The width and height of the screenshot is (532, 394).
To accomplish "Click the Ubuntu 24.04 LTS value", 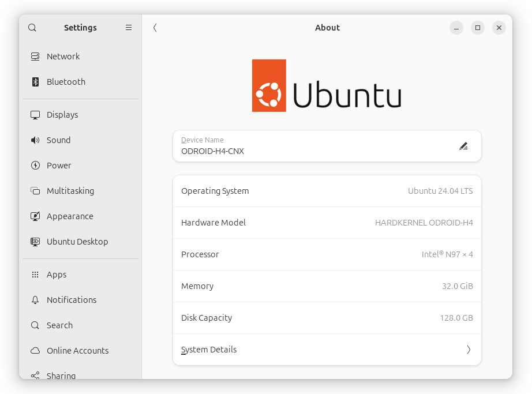I will 440,191.
